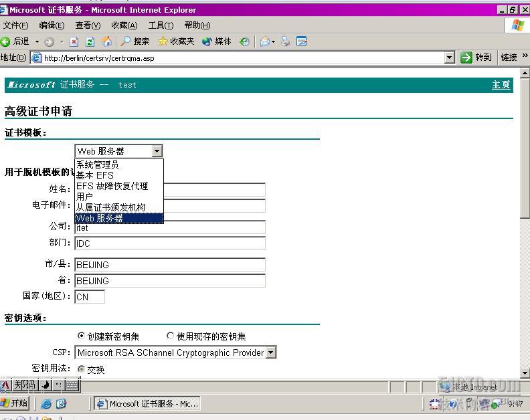530x420 pixels.
Task: Select 从属证书颁发机构 template option
Action: (119, 207)
